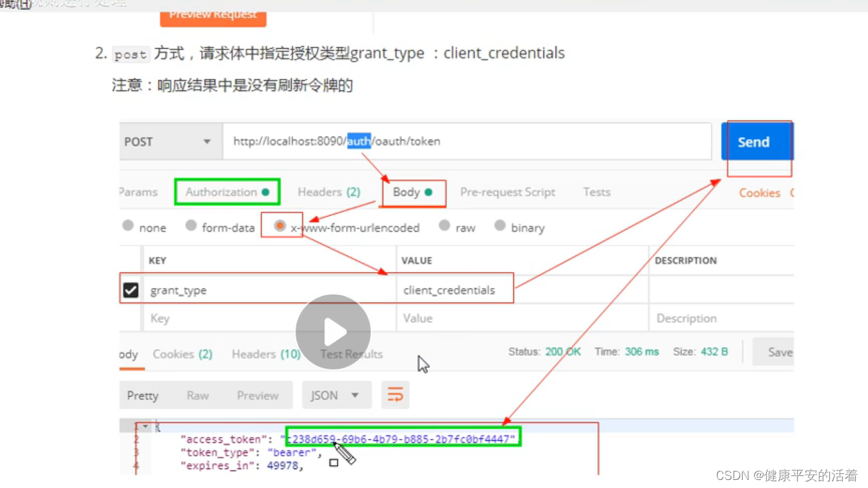868x488 pixels.
Task: Click the client_credentials value cell
Action: (523, 290)
